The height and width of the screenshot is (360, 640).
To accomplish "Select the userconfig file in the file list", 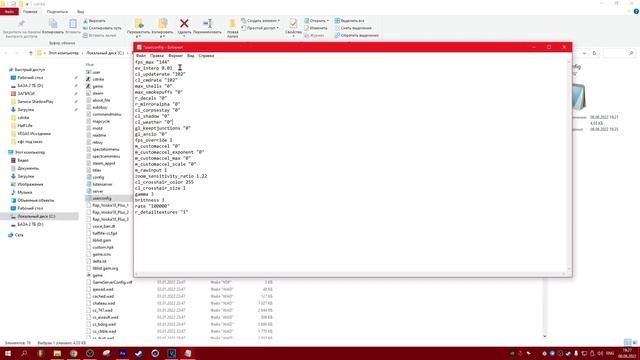I will [x=102, y=198].
